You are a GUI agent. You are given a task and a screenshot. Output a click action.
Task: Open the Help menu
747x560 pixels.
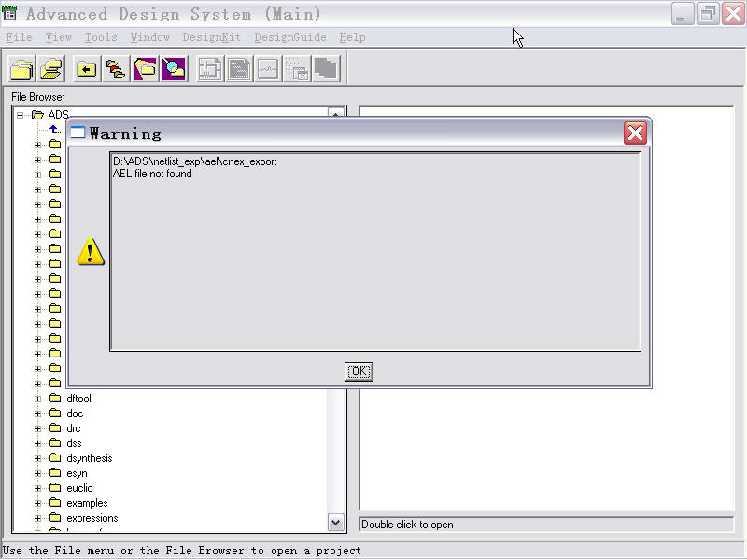coord(353,37)
